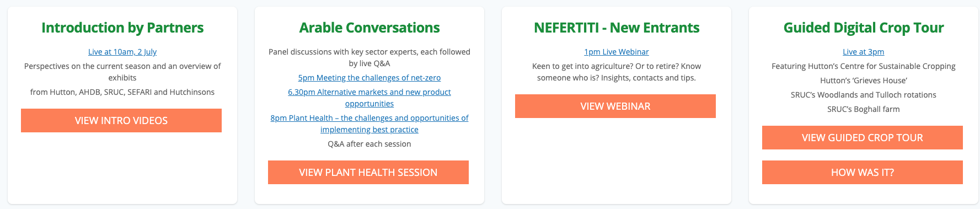Open the 'Live at 3pm' link
980x209 pixels.
click(x=864, y=52)
